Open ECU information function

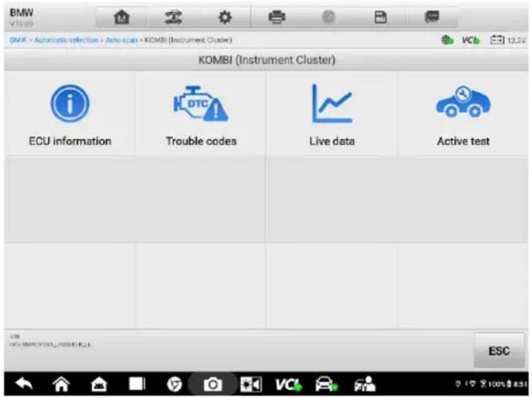point(70,114)
